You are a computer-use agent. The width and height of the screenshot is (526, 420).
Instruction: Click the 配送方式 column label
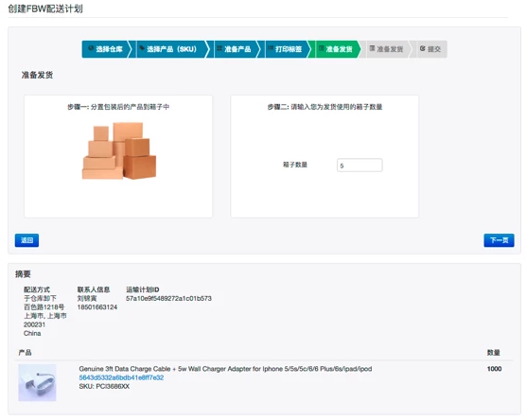[37, 289]
